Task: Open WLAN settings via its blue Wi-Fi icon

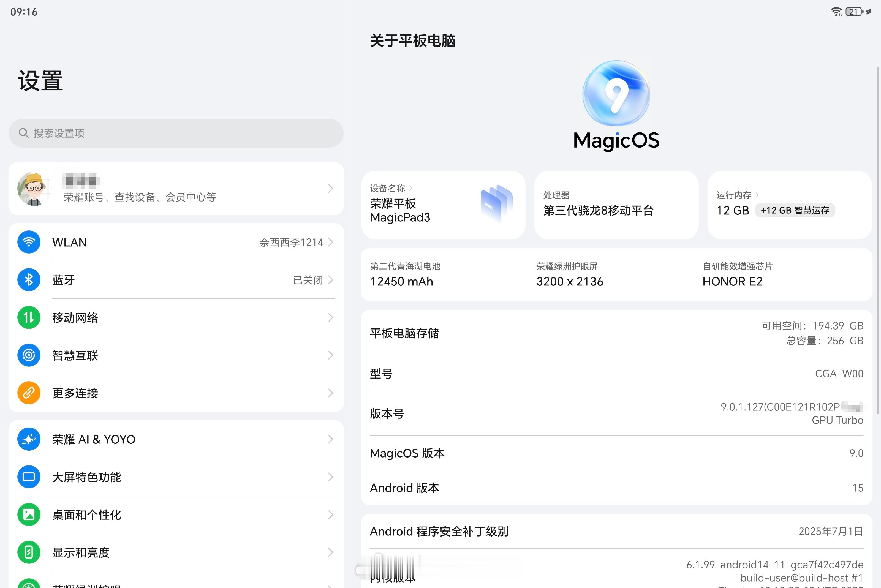Action: click(x=29, y=242)
